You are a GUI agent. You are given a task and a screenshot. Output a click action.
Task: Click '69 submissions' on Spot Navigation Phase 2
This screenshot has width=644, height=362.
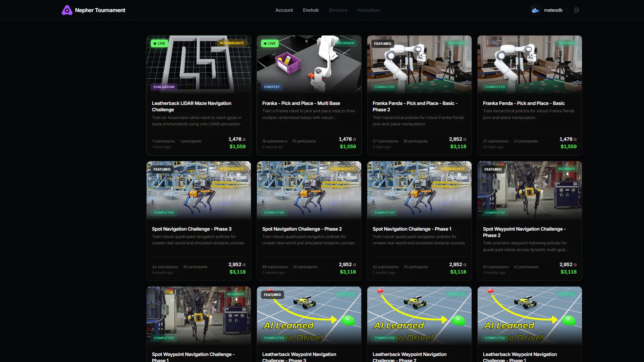(275, 267)
